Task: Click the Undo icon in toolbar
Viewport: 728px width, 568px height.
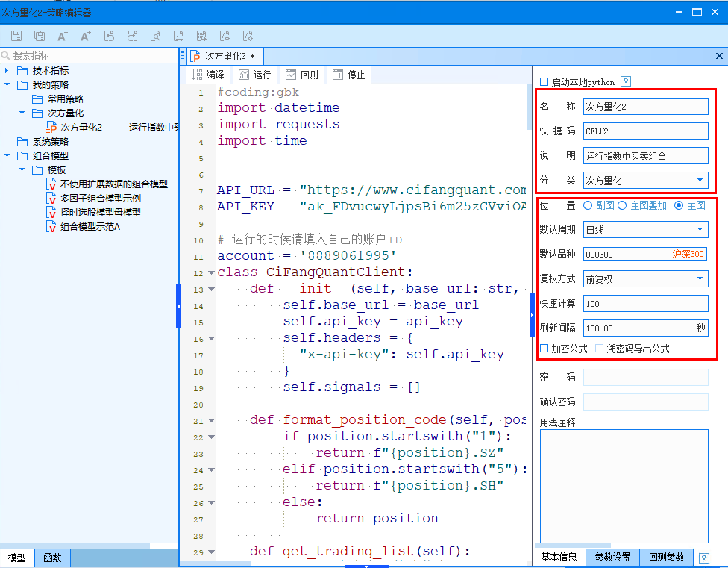Action: coord(109,36)
